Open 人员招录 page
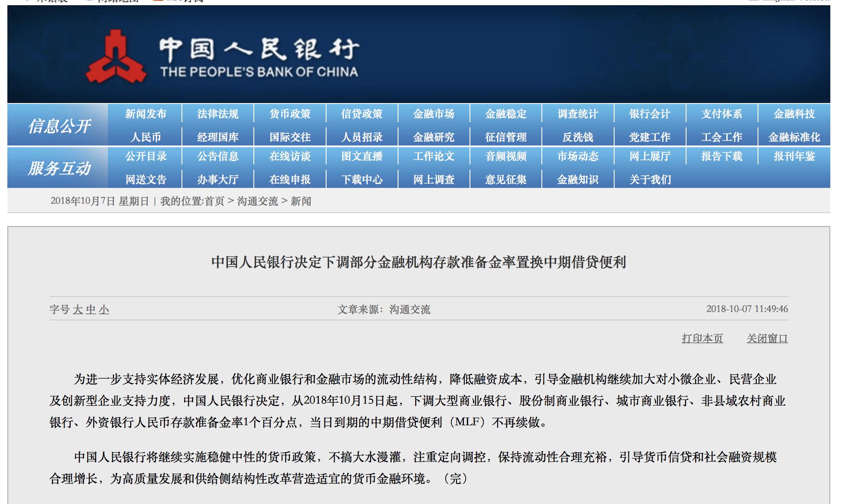This screenshot has height=504, width=855. pos(362,137)
